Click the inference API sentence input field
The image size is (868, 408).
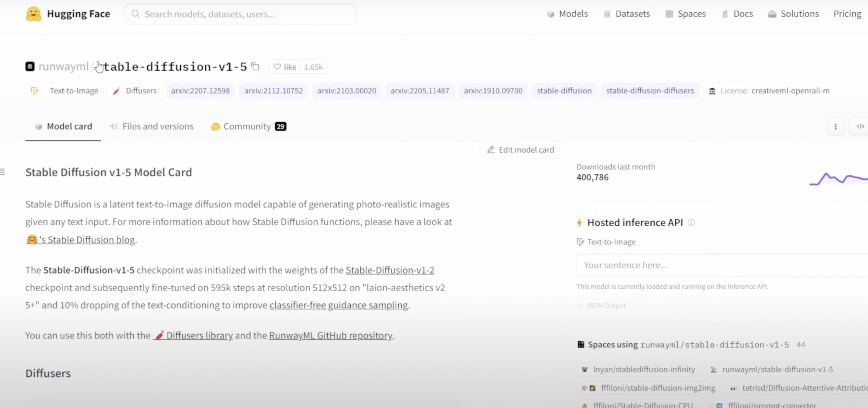click(720, 265)
